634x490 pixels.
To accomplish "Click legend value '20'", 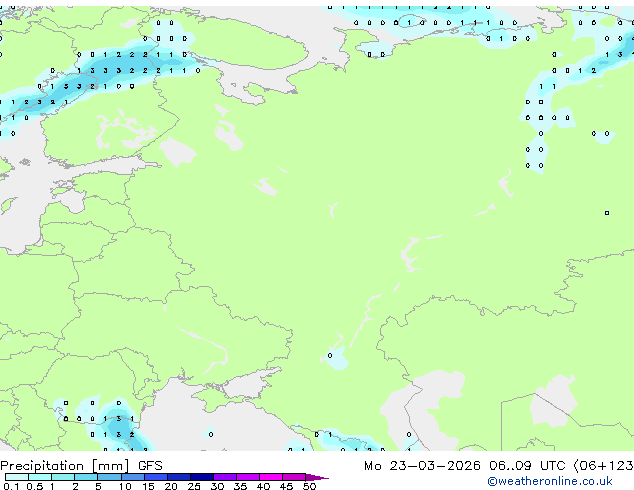I will pyautogui.click(x=171, y=486).
